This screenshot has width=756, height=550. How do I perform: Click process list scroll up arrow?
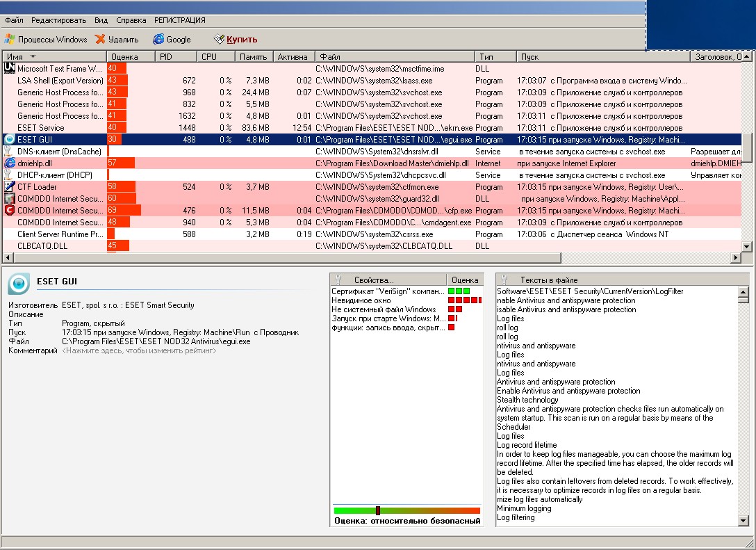pos(747,57)
